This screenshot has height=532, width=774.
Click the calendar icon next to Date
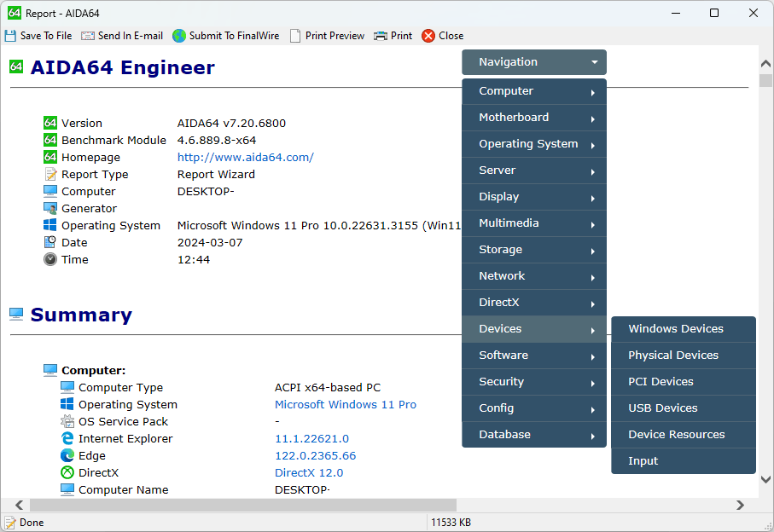pos(50,242)
